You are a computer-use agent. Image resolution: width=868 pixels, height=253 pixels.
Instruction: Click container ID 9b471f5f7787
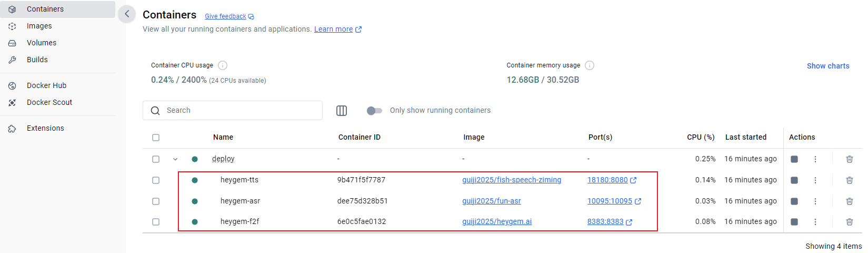click(x=361, y=180)
